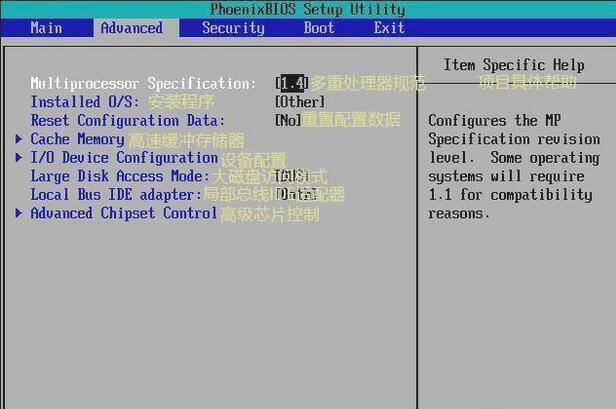This screenshot has width=616, height=409.
Task: Switch to the Security tab
Action: pos(233,28)
